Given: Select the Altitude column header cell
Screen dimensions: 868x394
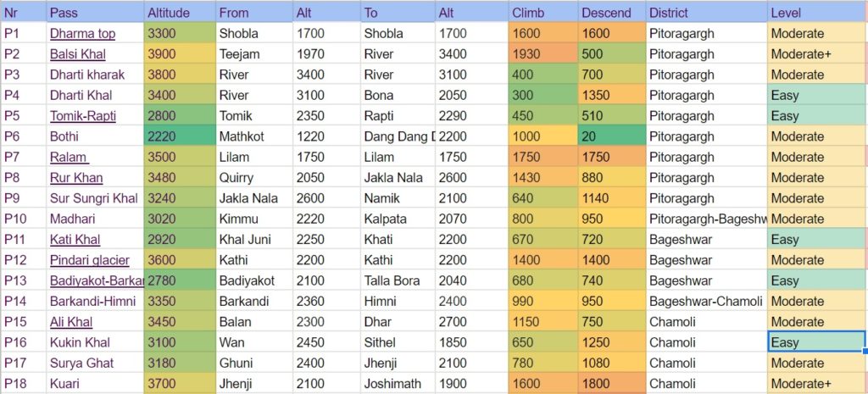Looking at the screenshot, I should click(x=180, y=12).
